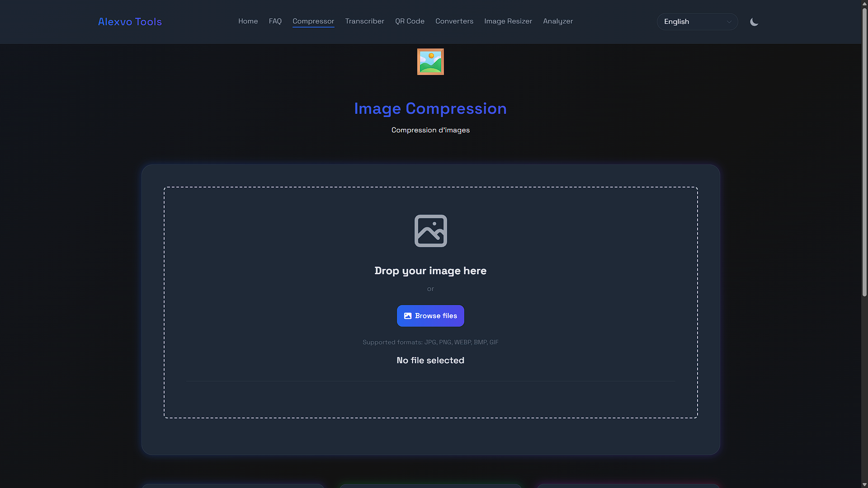Open the Analyzer tool
This screenshot has width=868, height=488.
coord(558,21)
